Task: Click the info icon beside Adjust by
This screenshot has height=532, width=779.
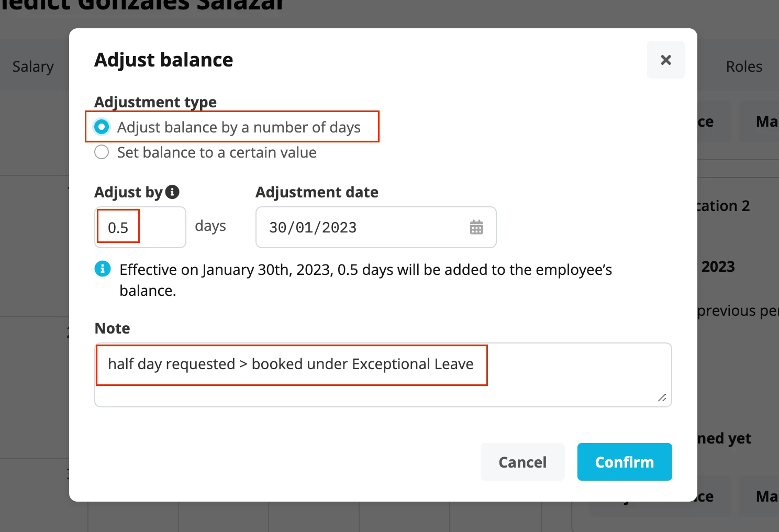Action: [x=172, y=192]
